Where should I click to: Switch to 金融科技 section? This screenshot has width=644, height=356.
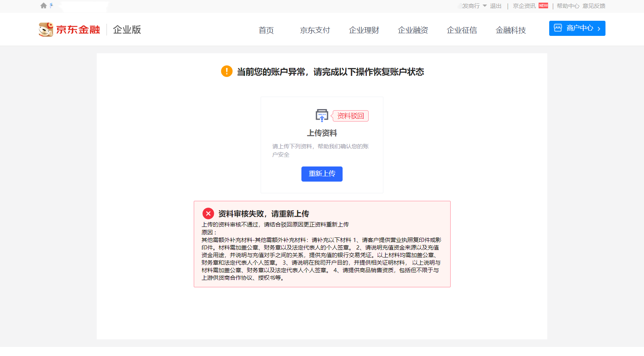tap(511, 30)
